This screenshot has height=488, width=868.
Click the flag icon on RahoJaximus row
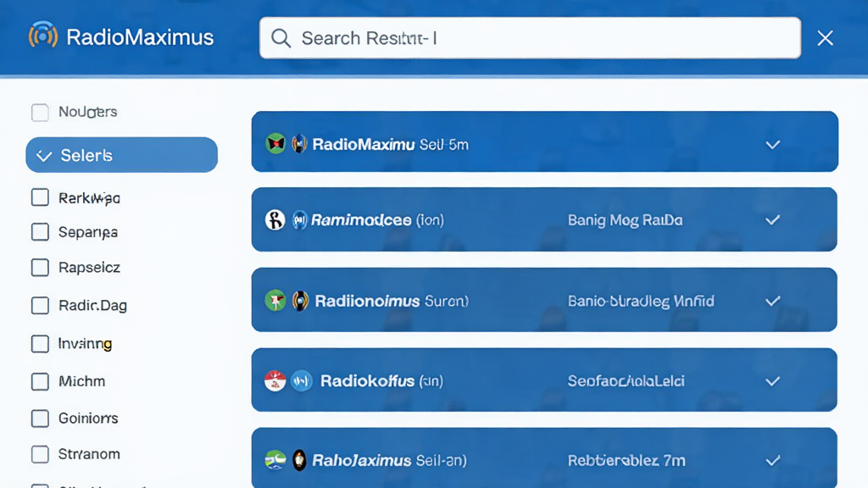point(275,460)
